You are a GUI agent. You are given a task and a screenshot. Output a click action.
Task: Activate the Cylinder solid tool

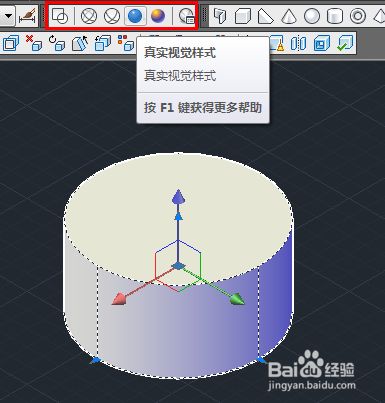335,16
